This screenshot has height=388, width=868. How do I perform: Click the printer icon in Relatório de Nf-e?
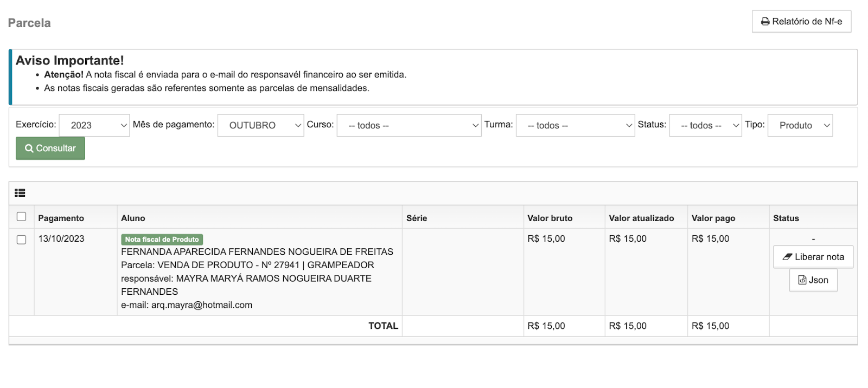tap(765, 22)
